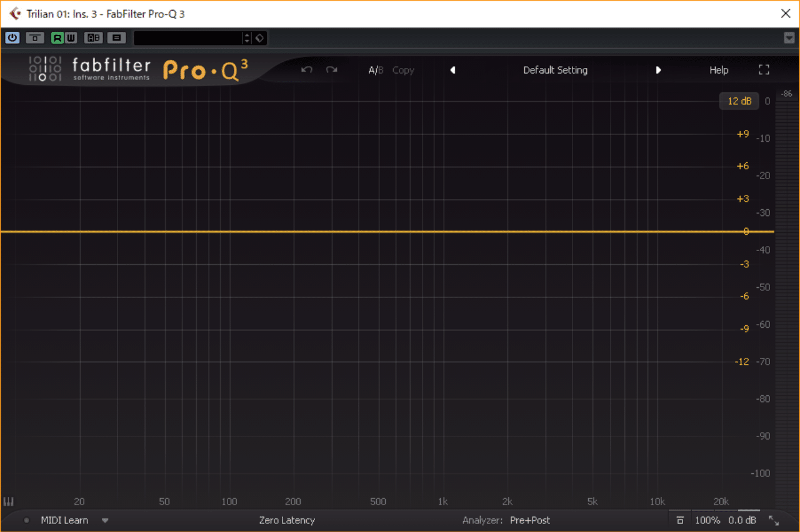Screen dimensions: 800x532
Task: Close the FabFilter Pro-Q 3 window
Action: tap(786, 14)
